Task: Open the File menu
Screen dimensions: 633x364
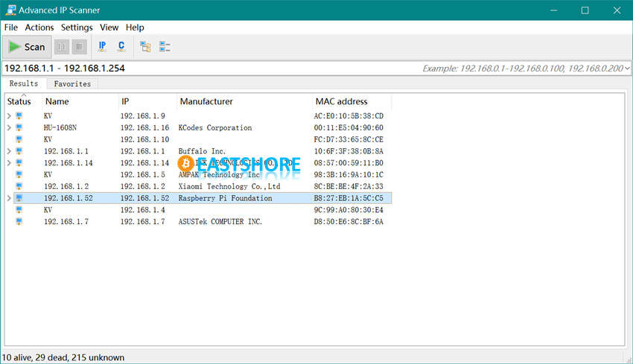Action: tap(11, 28)
